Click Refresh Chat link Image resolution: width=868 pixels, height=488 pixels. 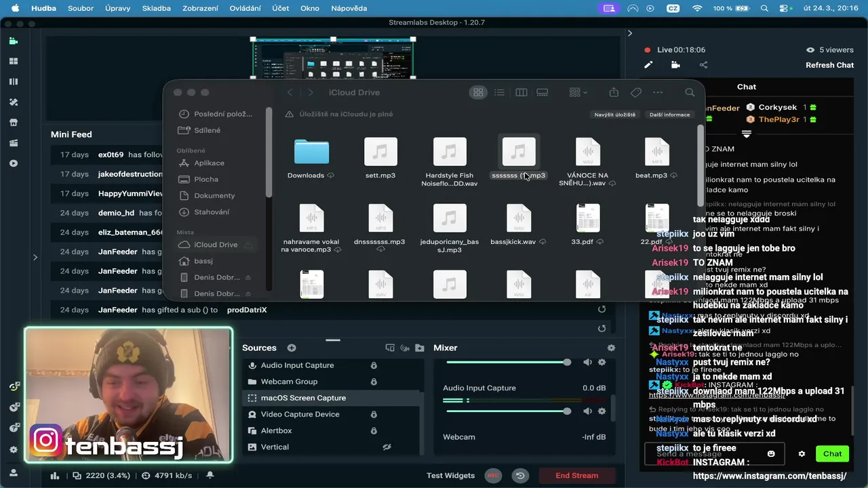tap(829, 65)
